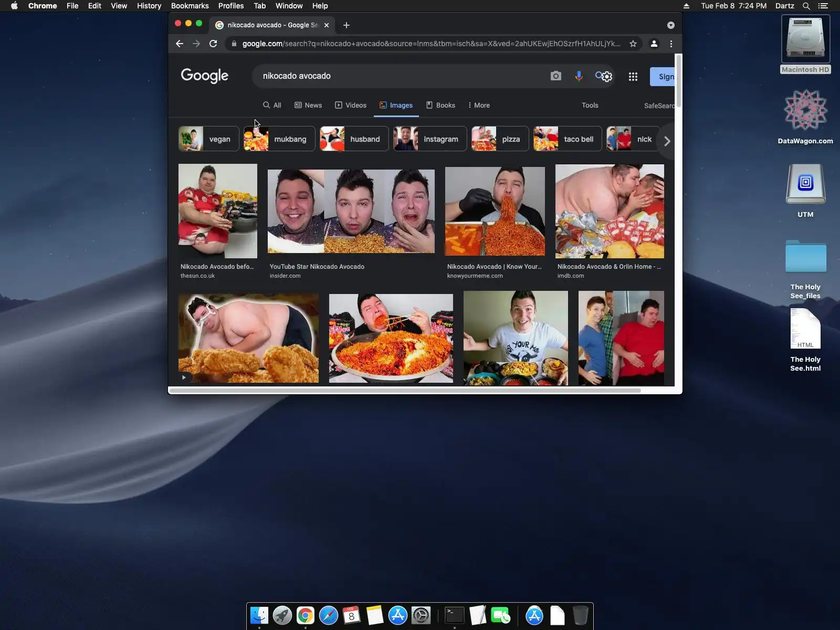The width and height of the screenshot is (840, 630).
Task: Open Calendar from the Dock
Action: tap(352, 615)
